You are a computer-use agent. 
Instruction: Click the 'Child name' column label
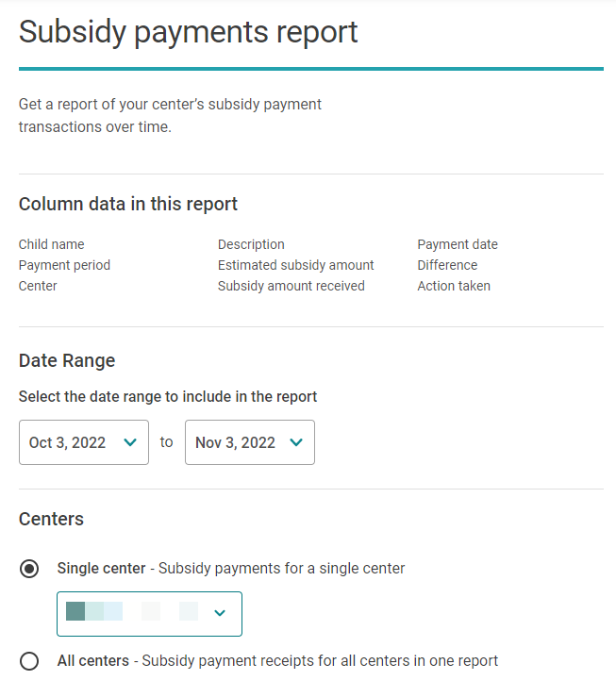[52, 244]
